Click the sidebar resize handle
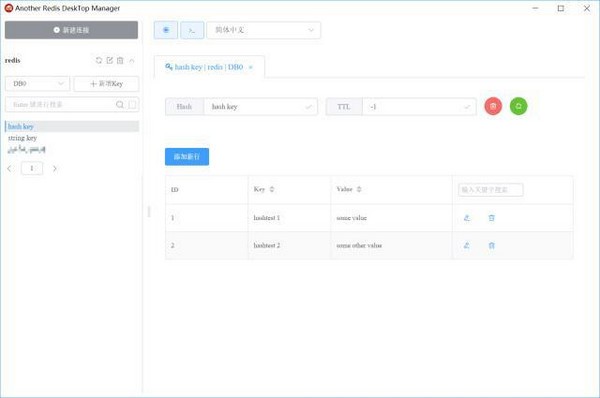The height and width of the screenshot is (398, 600). [149, 211]
